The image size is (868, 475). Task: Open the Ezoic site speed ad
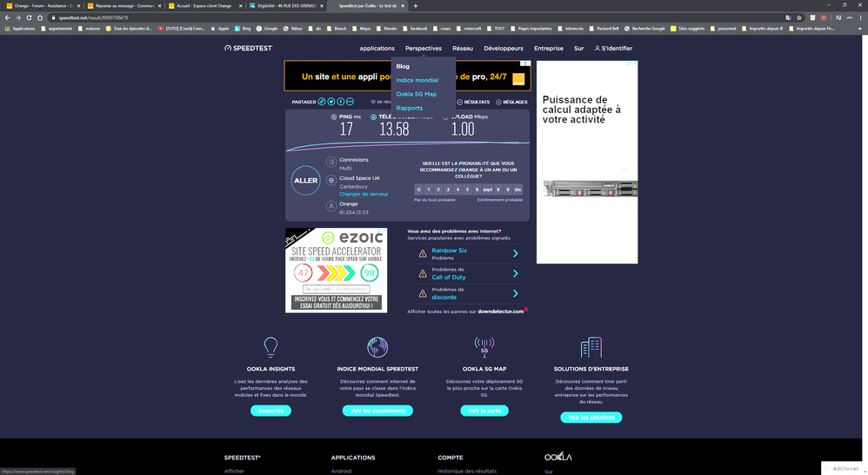pos(336,271)
